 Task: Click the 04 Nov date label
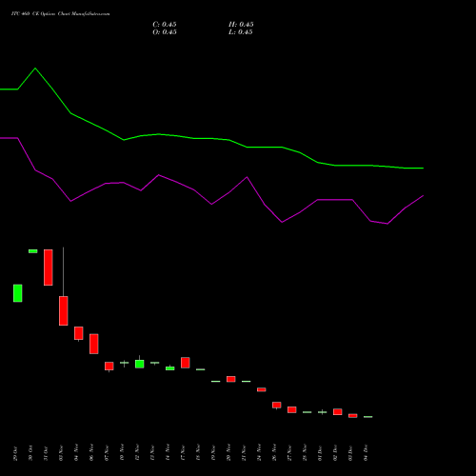(x=76, y=453)
